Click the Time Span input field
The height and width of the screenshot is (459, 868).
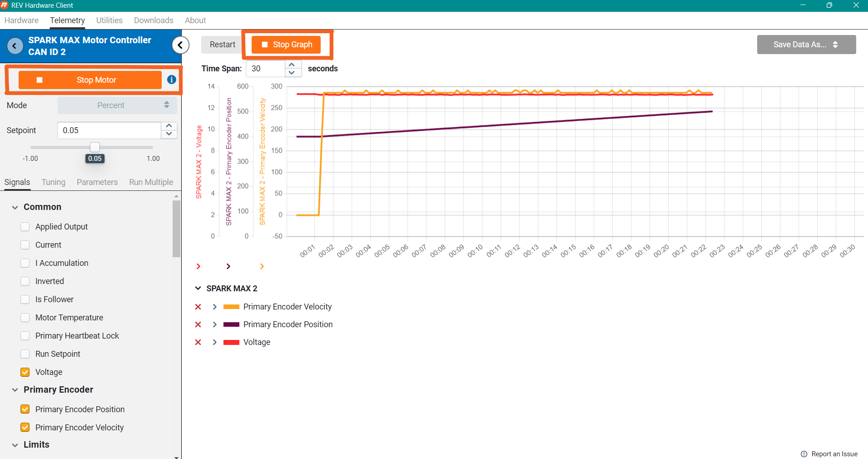[266, 69]
